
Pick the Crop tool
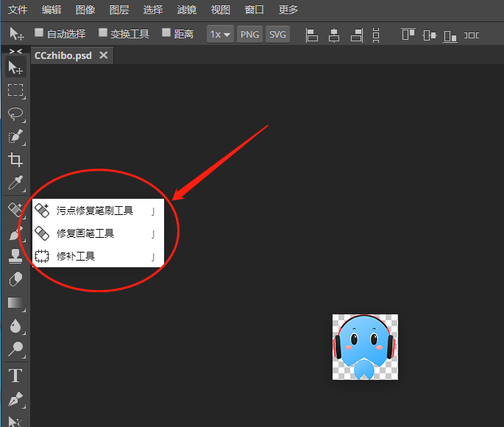15,160
